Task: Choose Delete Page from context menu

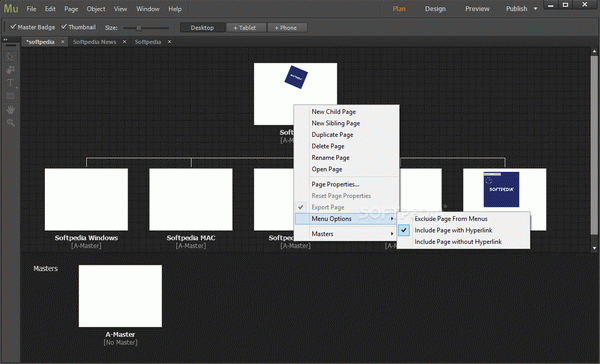Action: point(346,146)
